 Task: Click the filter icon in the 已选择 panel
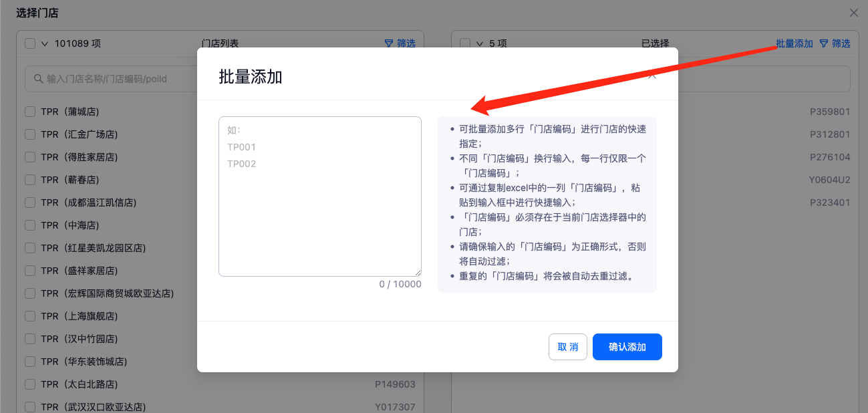click(x=824, y=43)
